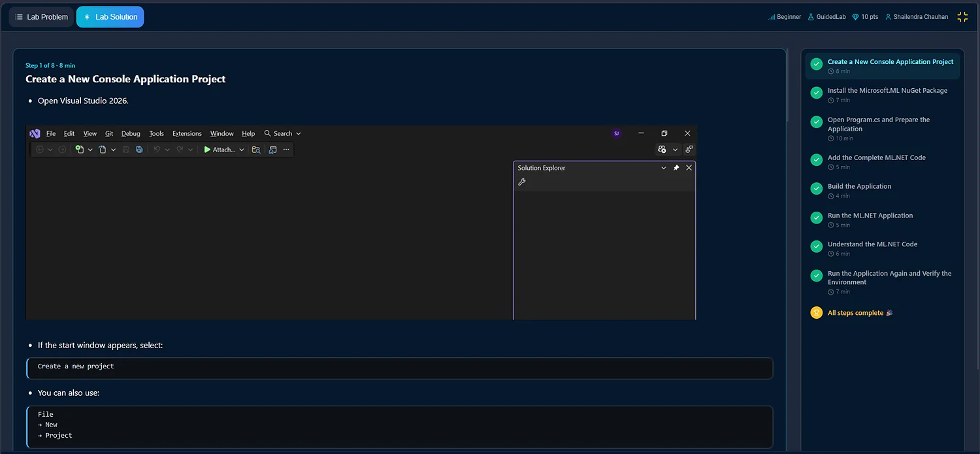Click the Solution Explorer pin icon
The width and height of the screenshot is (980, 454).
(x=676, y=168)
